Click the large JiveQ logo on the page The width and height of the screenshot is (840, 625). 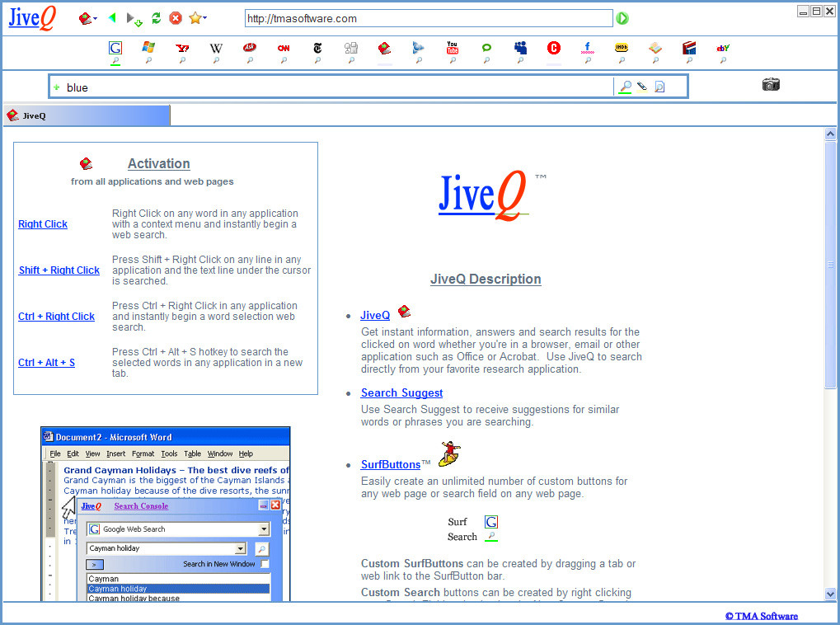[x=484, y=195]
